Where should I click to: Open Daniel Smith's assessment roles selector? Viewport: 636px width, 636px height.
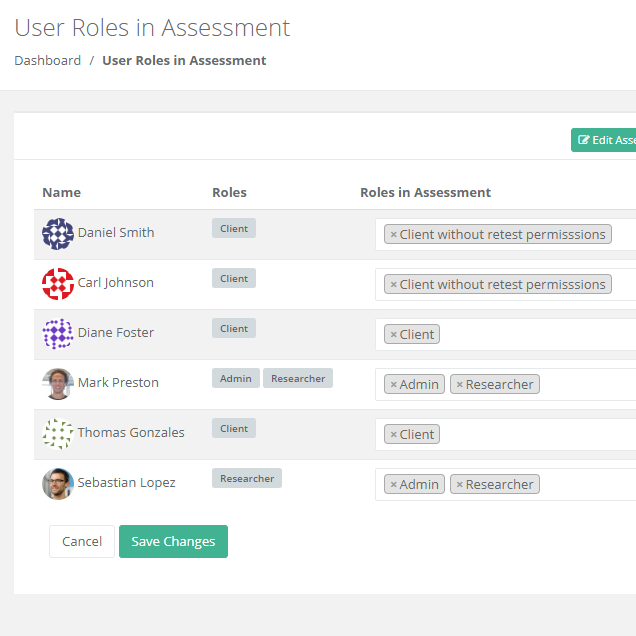505,234
